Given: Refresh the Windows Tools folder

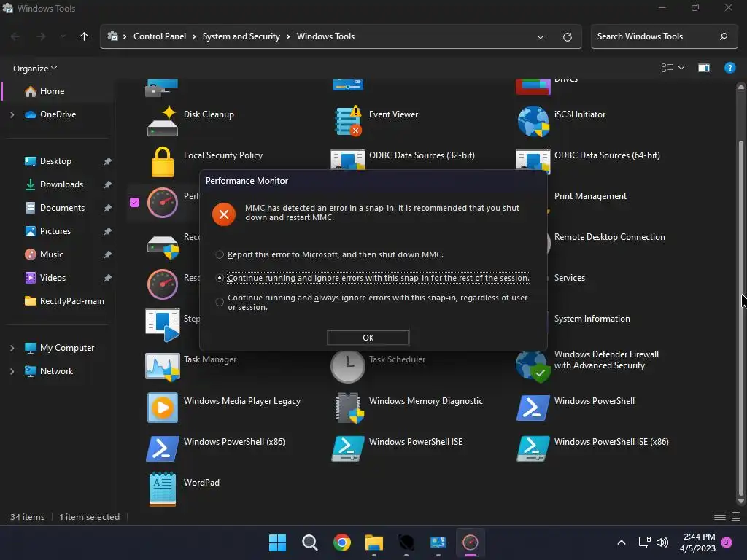Looking at the screenshot, I should click(x=567, y=36).
